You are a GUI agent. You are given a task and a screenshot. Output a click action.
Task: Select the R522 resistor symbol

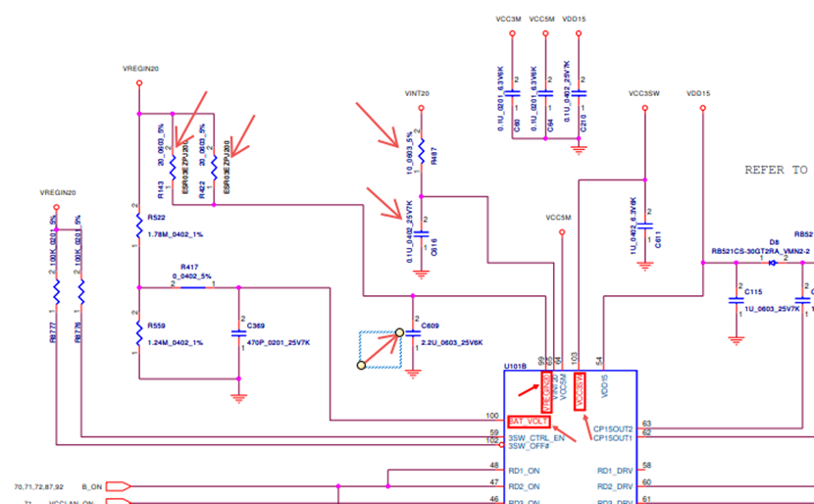click(x=139, y=227)
